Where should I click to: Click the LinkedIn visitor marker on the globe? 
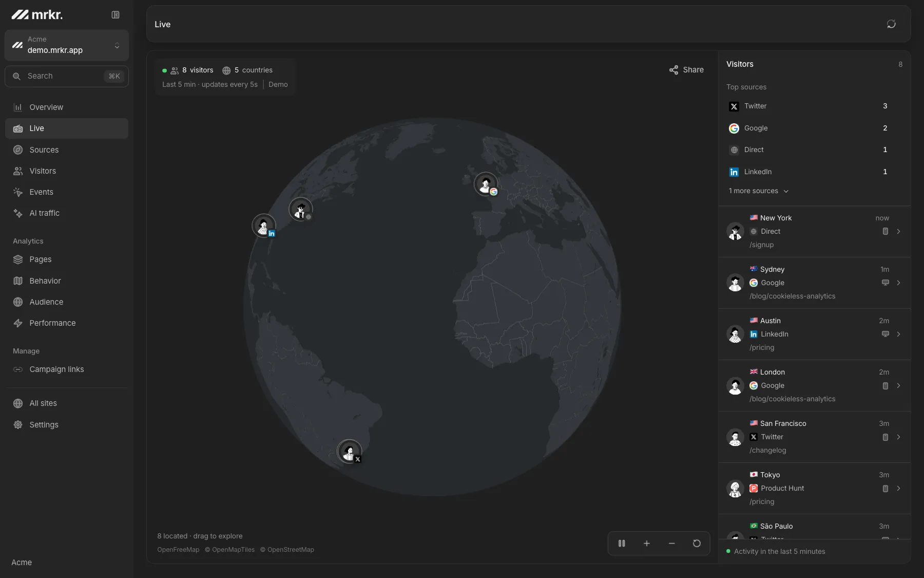264,226
